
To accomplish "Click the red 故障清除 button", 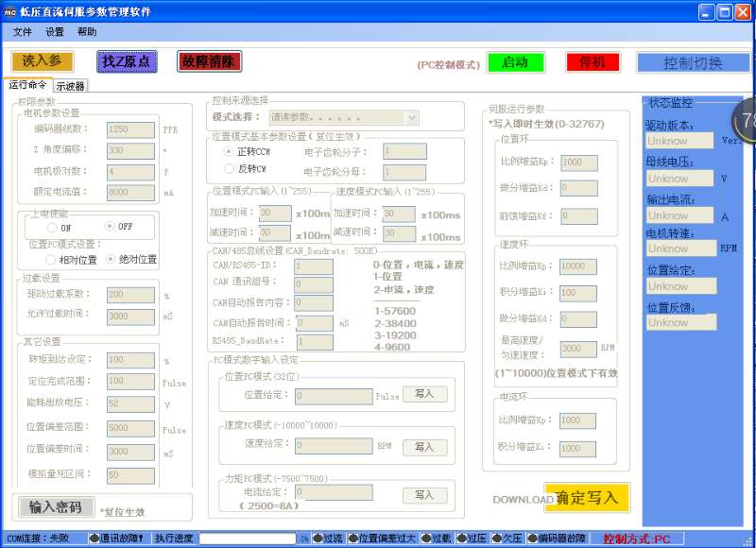I will pos(209,61).
